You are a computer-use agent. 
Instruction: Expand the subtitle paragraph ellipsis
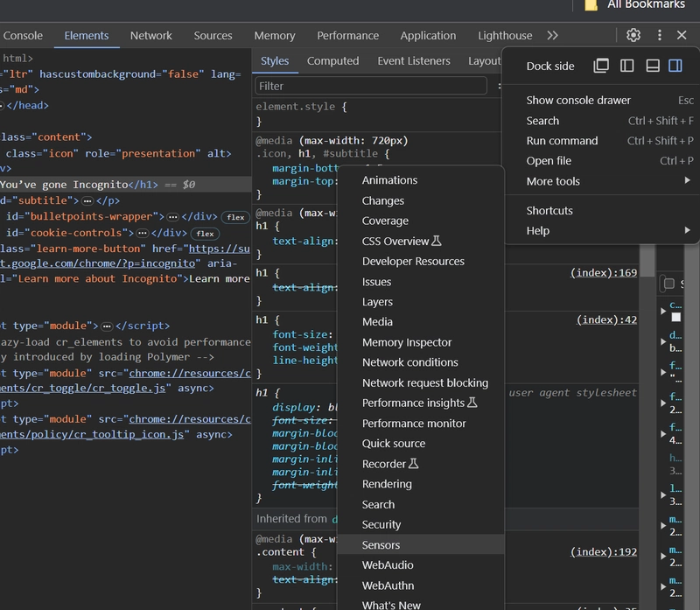(87, 201)
